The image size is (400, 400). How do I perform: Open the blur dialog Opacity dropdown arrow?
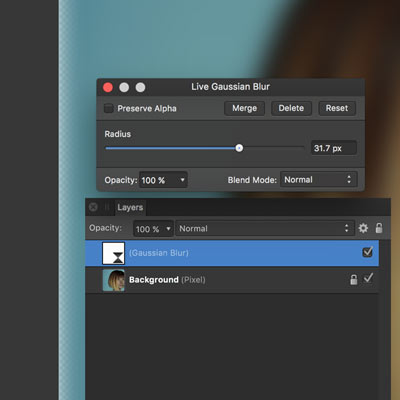[x=182, y=180]
